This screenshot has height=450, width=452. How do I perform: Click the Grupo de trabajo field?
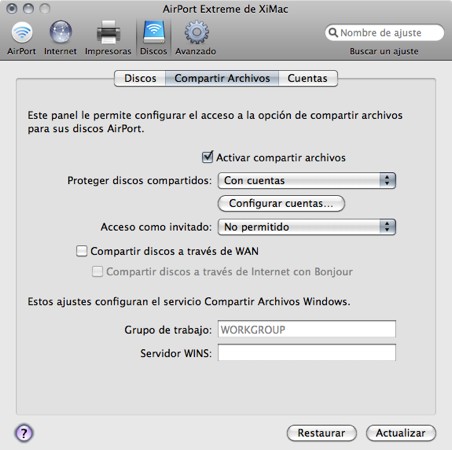pyautogui.click(x=307, y=330)
